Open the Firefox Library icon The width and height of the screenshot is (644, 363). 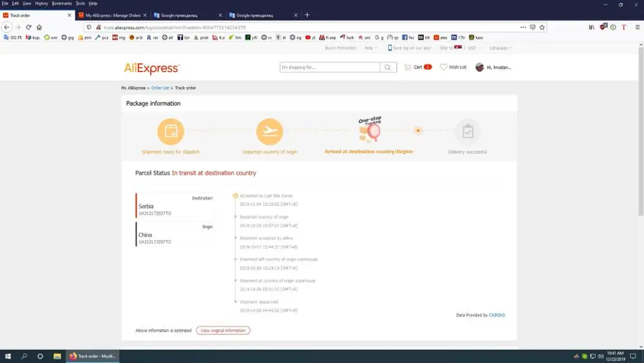pos(591,27)
